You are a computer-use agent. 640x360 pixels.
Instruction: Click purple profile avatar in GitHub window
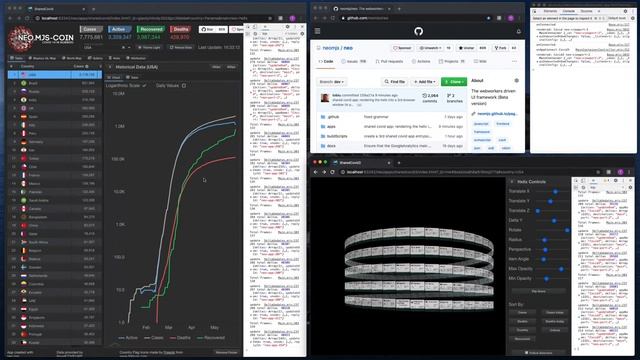(x=511, y=18)
